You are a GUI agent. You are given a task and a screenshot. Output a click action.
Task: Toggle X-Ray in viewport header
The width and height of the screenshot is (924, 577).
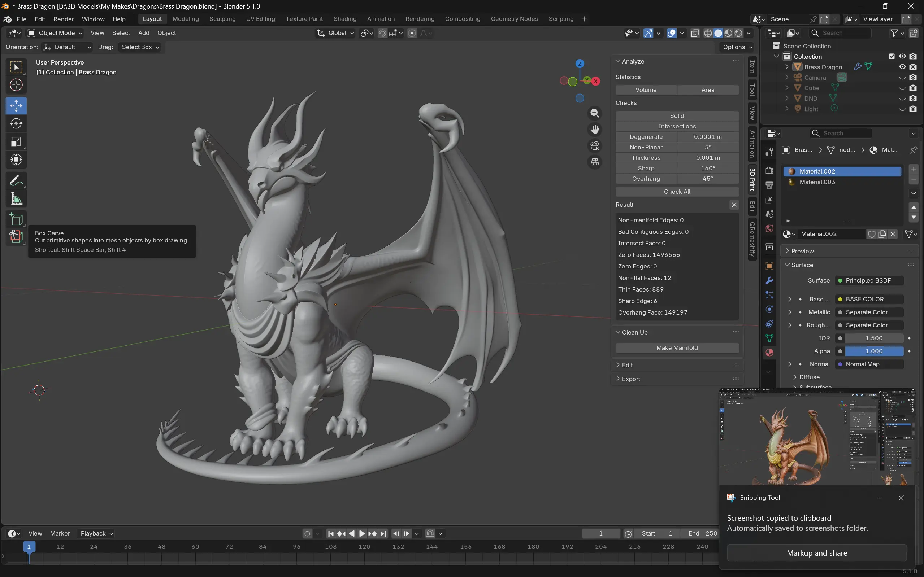click(695, 33)
